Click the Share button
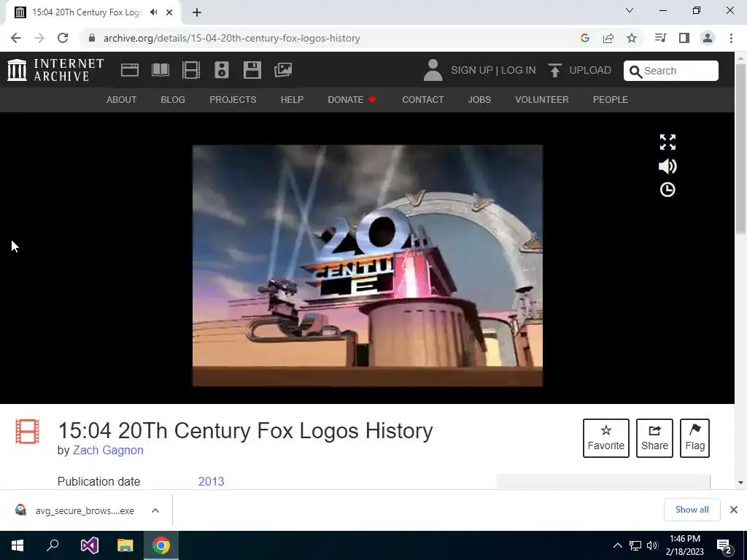This screenshot has height=560, width=747. click(x=654, y=438)
